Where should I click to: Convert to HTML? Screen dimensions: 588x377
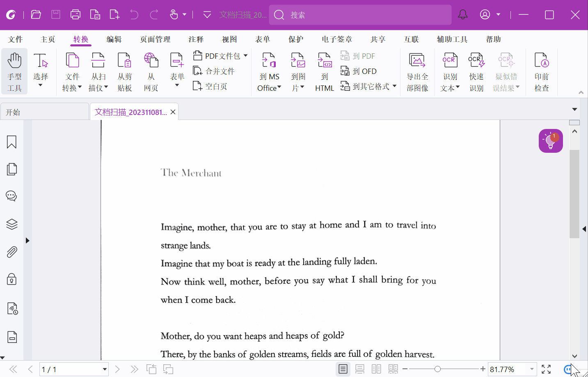[x=325, y=71]
